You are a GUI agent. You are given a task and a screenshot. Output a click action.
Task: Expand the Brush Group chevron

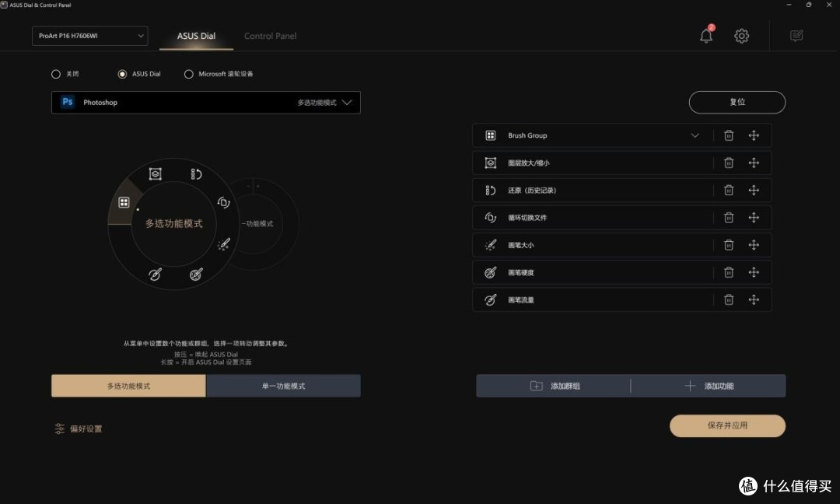(695, 135)
